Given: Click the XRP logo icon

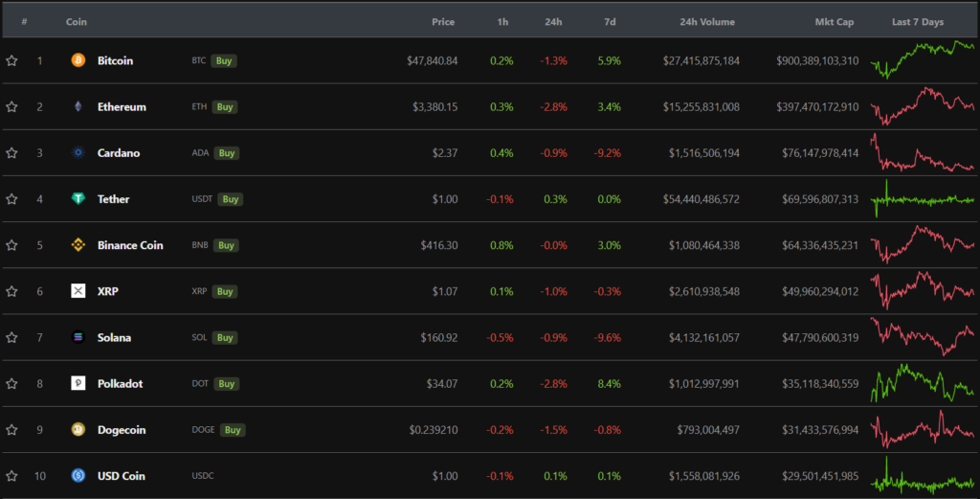Looking at the screenshot, I should [78, 291].
